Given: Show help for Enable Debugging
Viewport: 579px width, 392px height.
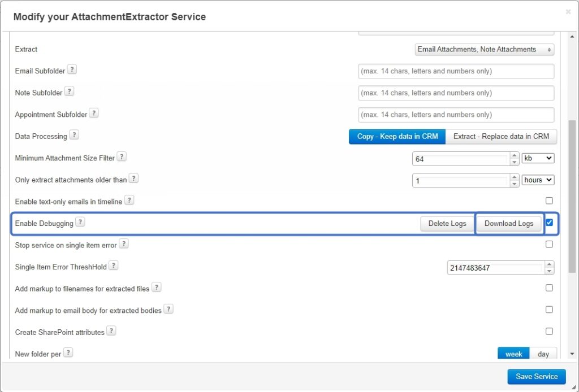Looking at the screenshot, I should pyautogui.click(x=80, y=222).
